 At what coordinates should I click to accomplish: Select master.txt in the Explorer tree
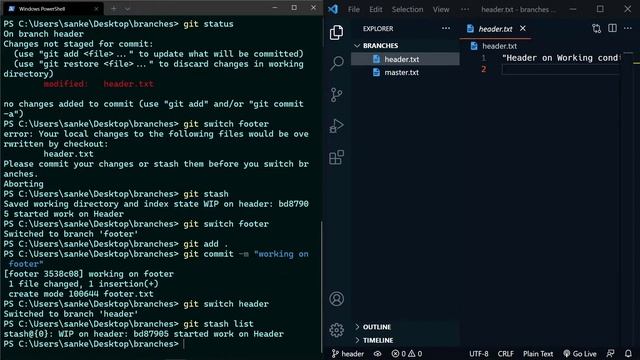point(406,72)
